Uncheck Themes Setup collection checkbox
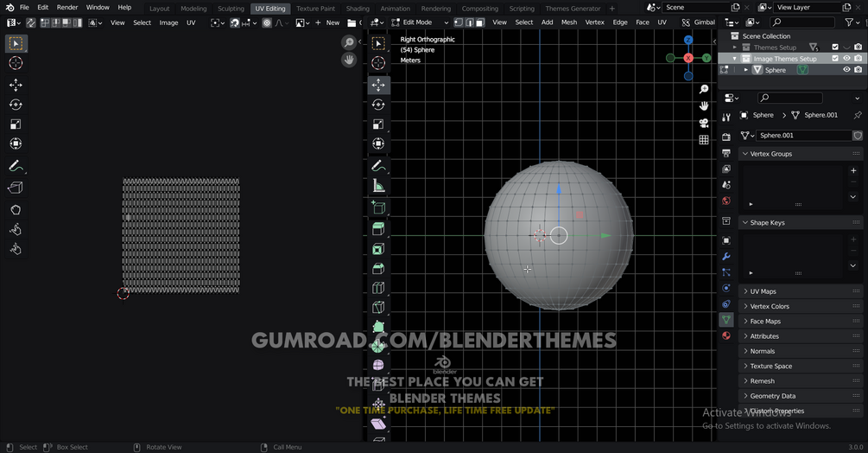The image size is (868, 453). pos(835,47)
